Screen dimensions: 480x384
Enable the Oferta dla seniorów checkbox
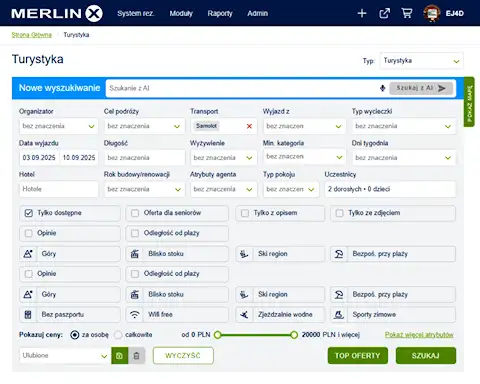click(135, 213)
